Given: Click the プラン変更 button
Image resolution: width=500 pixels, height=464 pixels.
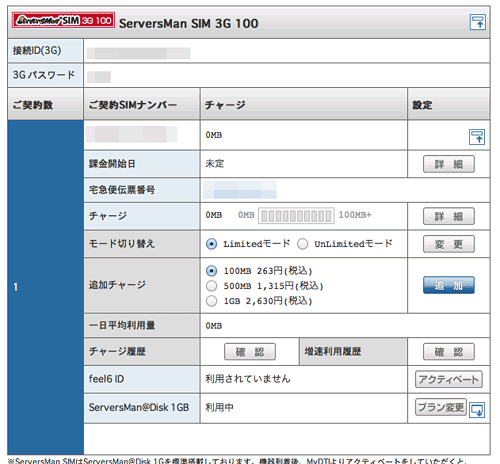Looking at the screenshot, I should point(441,407).
